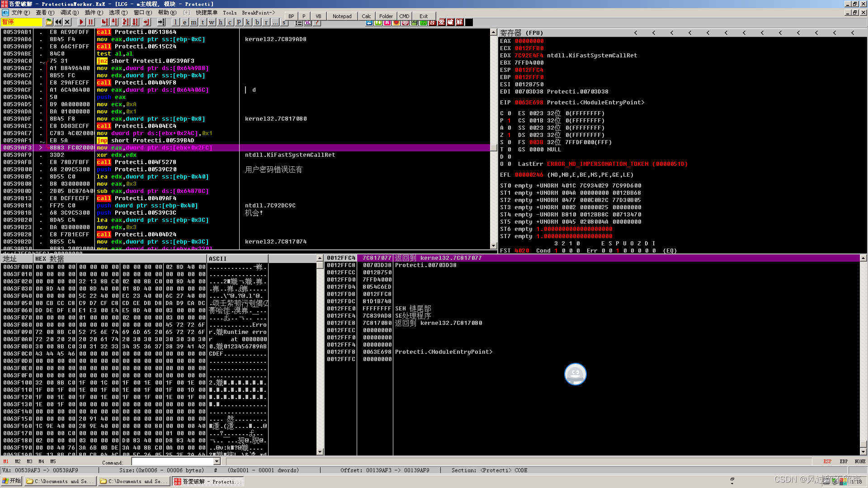Click the step over icon

(x=114, y=22)
